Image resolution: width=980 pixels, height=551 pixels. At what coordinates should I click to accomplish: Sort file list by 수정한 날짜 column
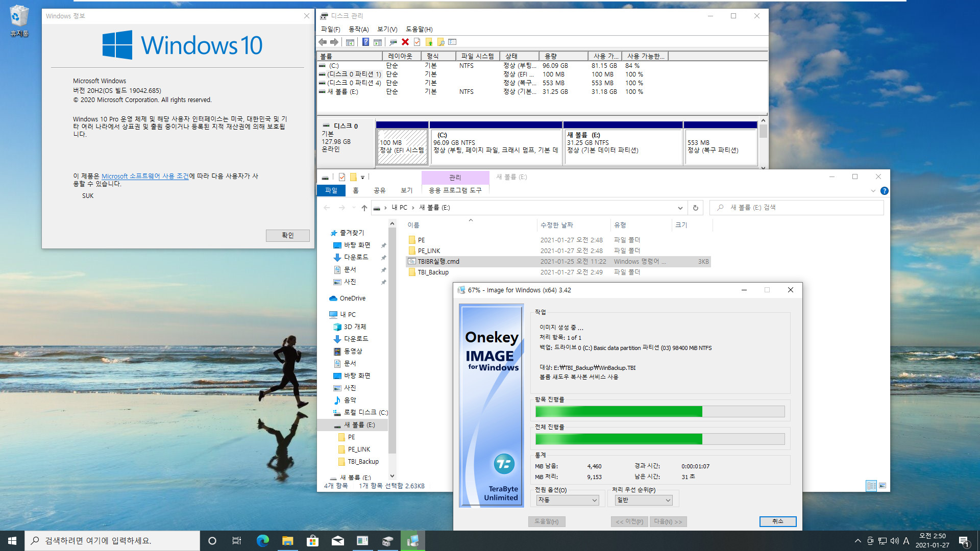(574, 225)
